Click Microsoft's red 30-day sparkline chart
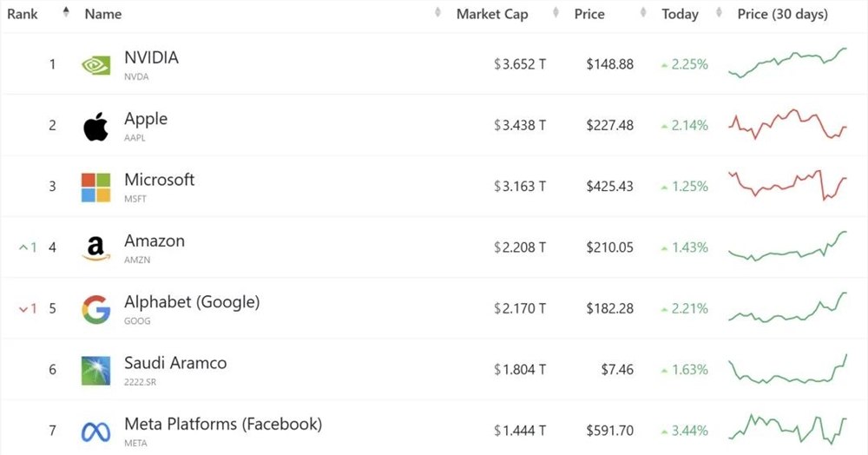Image resolution: width=868 pixels, height=455 pixels. click(787, 185)
